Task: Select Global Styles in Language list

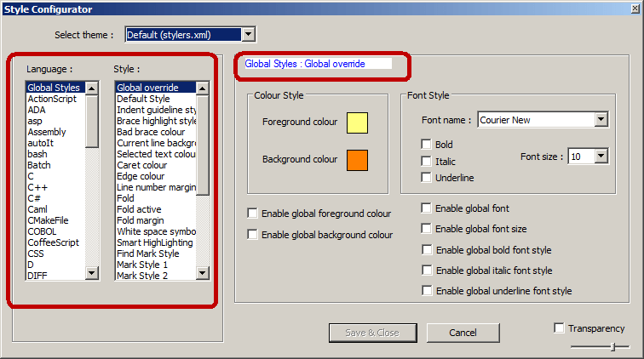Action: 55,88
